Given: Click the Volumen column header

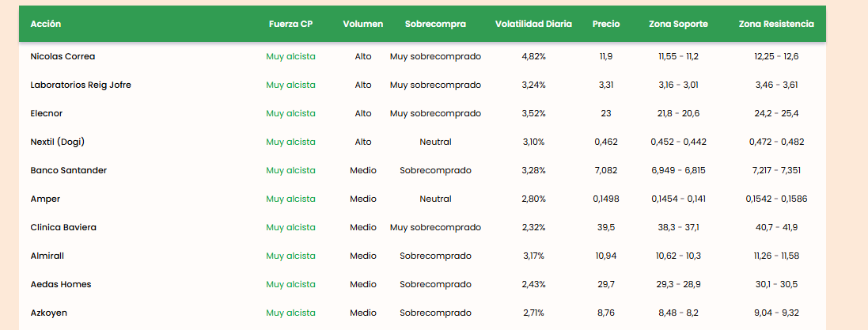Looking at the screenshot, I should click(363, 24).
